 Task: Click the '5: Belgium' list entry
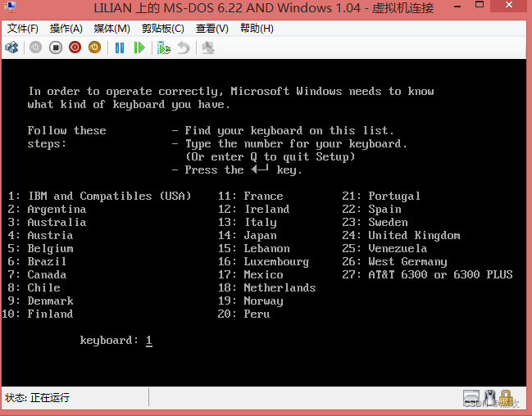pyautogui.click(x=40, y=248)
